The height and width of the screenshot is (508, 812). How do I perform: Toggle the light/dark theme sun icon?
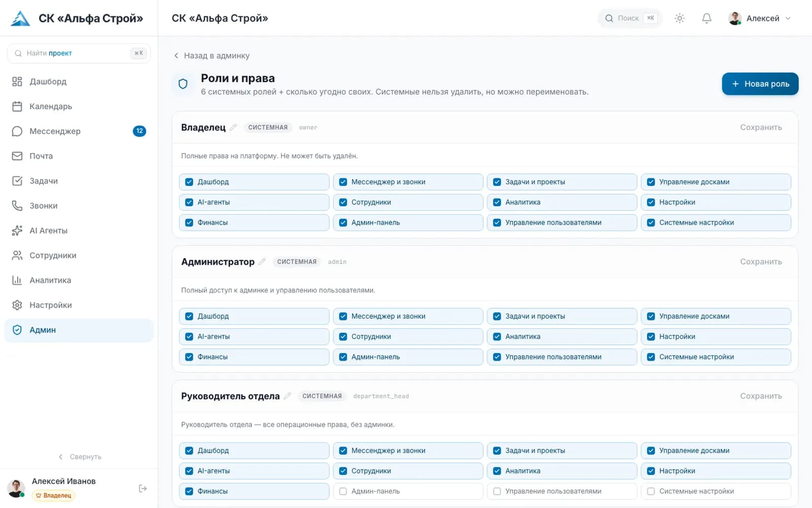coord(680,18)
